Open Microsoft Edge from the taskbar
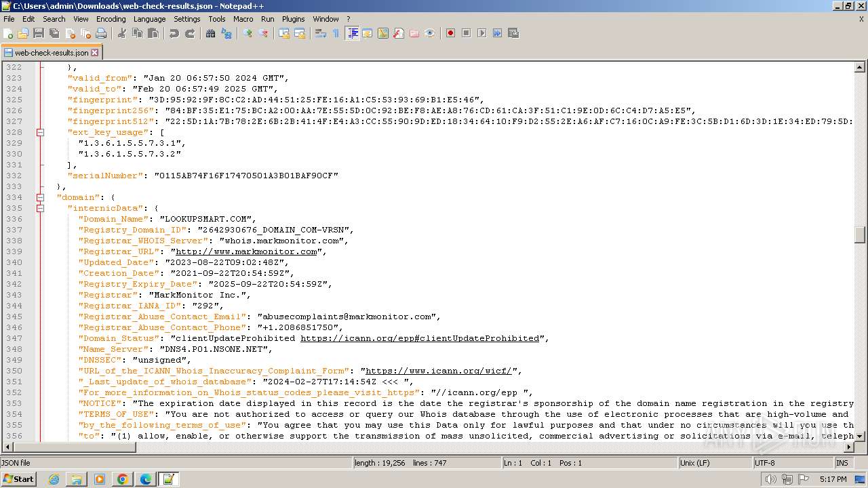The width and height of the screenshot is (868, 488). click(x=146, y=479)
